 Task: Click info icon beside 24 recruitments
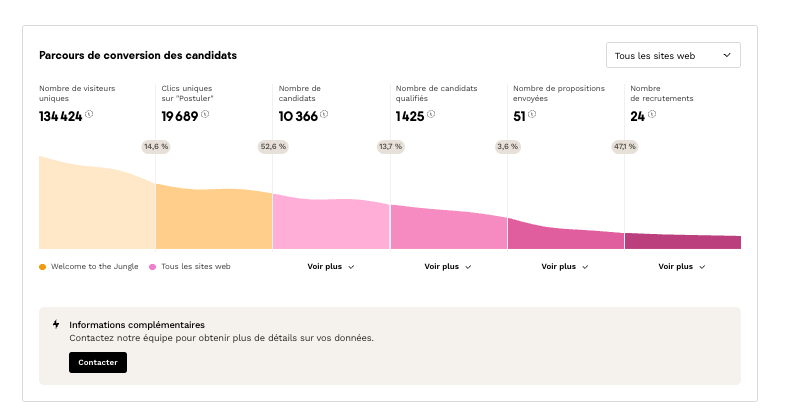coord(651,114)
